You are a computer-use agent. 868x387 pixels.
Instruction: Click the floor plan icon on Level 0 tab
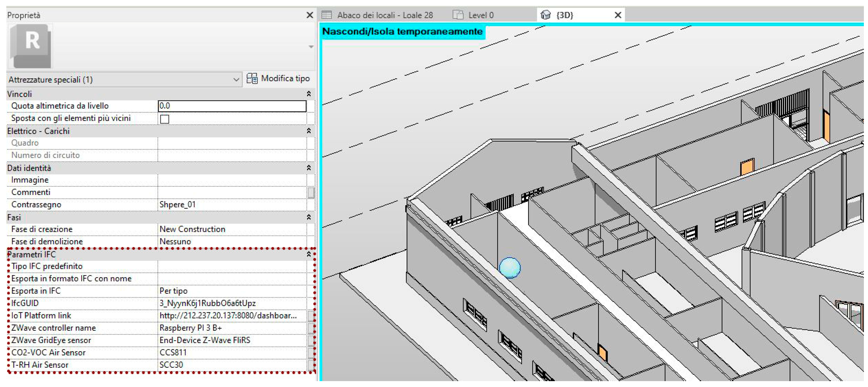tap(458, 15)
